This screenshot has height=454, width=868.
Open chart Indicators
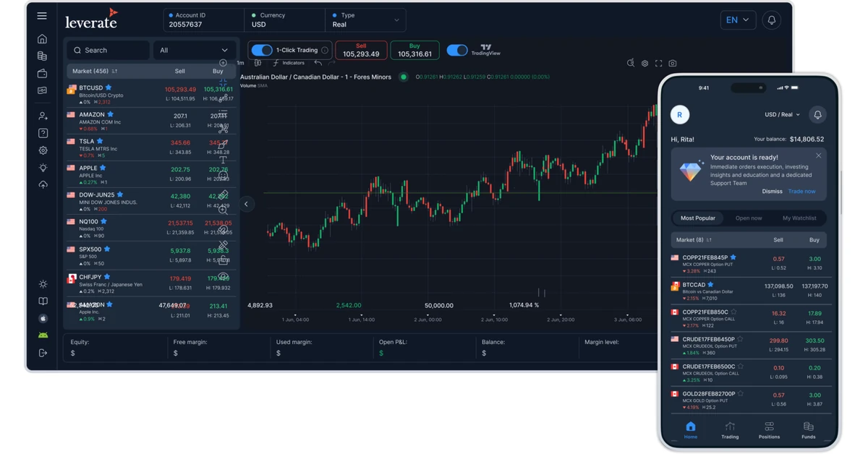tap(289, 63)
